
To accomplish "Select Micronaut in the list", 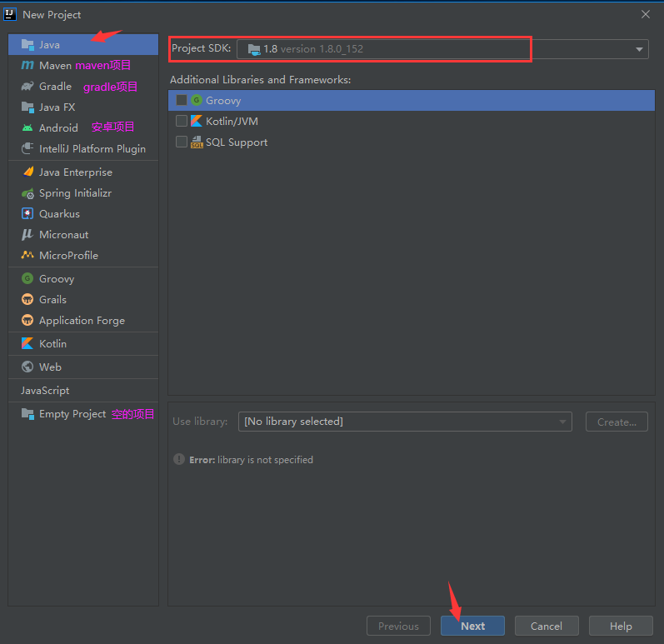I will pos(83,234).
